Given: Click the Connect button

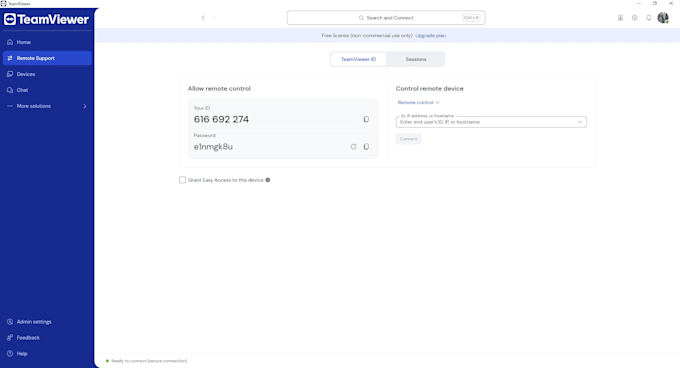Looking at the screenshot, I should [x=408, y=139].
